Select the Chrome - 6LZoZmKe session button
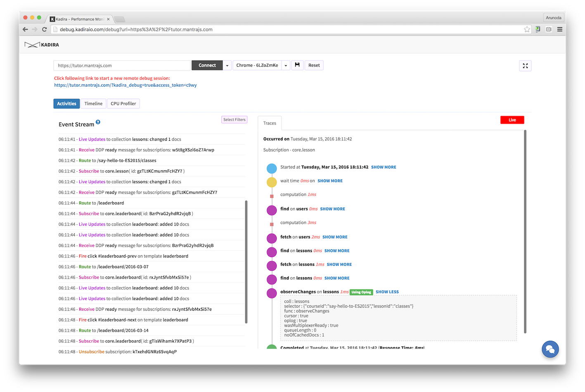585x392 pixels. coord(257,65)
